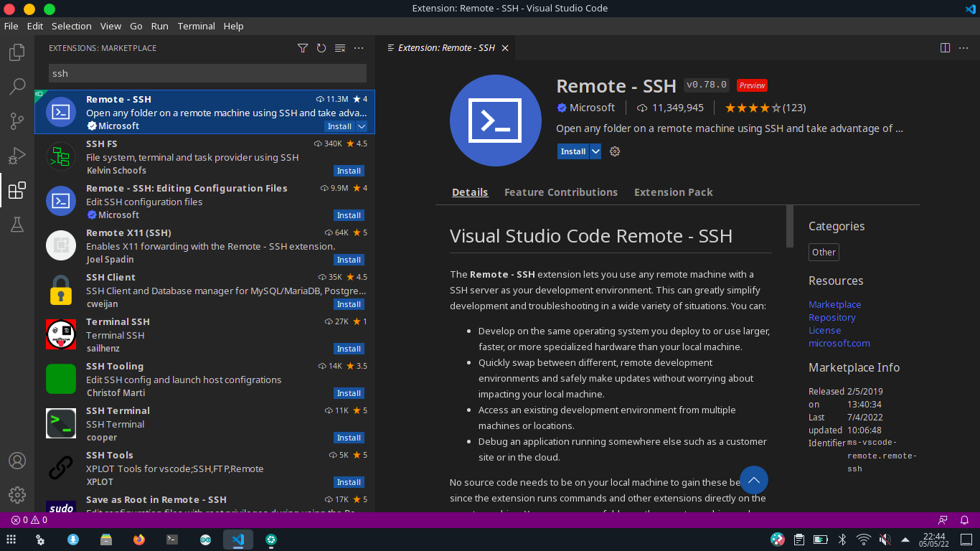Filter extensions with the funnel icon

303,48
